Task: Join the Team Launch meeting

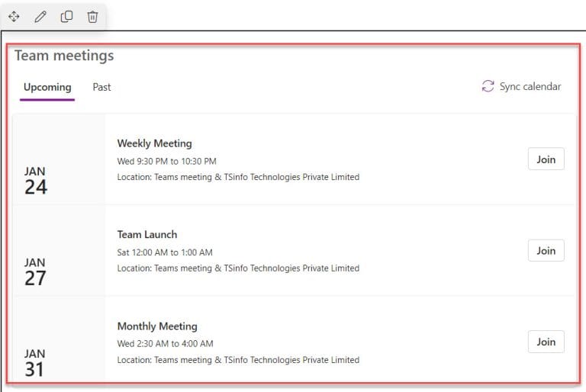Action: pos(546,250)
